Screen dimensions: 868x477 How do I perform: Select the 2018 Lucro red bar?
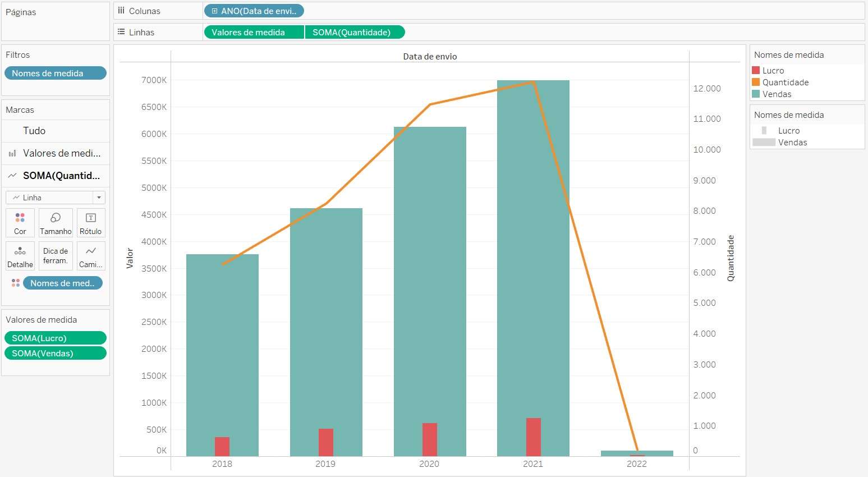[222, 447]
